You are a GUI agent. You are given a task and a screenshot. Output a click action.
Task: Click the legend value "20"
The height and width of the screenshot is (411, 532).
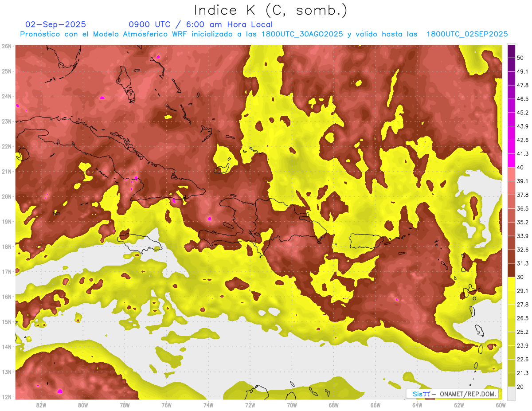521,386
